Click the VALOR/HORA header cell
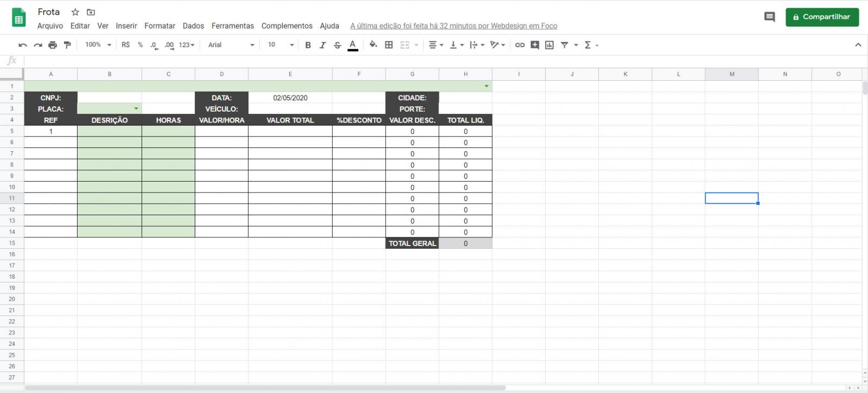The width and height of the screenshot is (868, 393). (221, 120)
